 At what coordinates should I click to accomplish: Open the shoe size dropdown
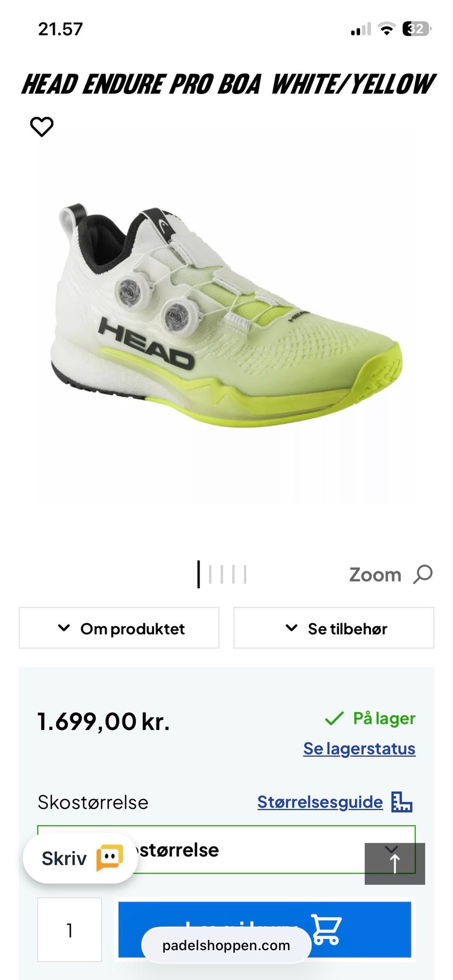point(226,850)
